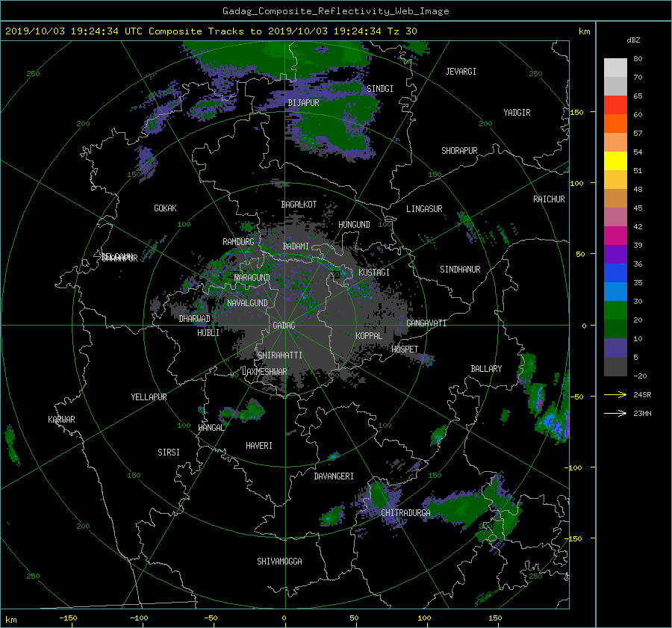Click the HOSPET city label
Screen dimensions: 672x628
coord(405,349)
